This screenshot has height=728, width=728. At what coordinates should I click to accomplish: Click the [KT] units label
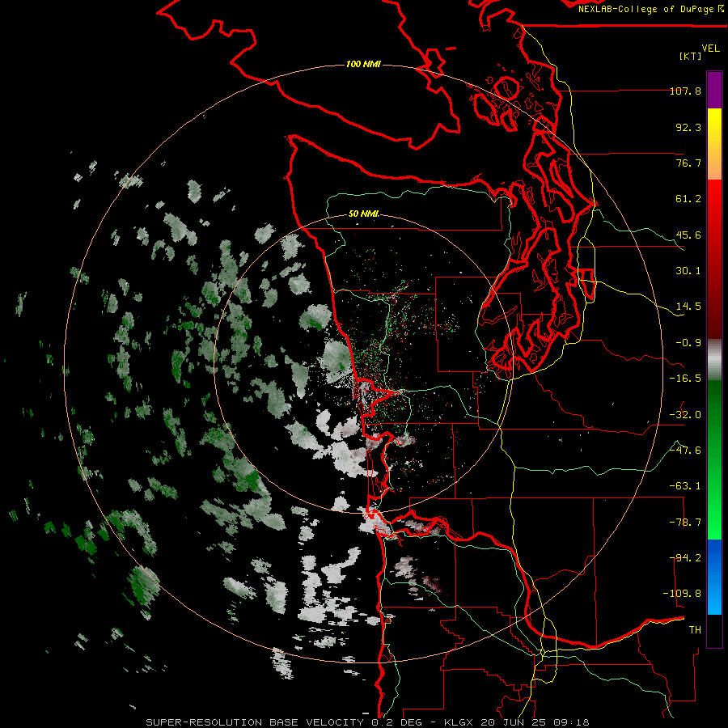pyautogui.click(x=690, y=56)
